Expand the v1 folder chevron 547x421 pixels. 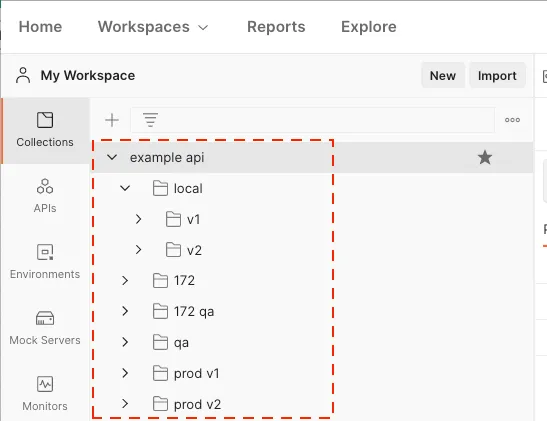(x=138, y=219)
